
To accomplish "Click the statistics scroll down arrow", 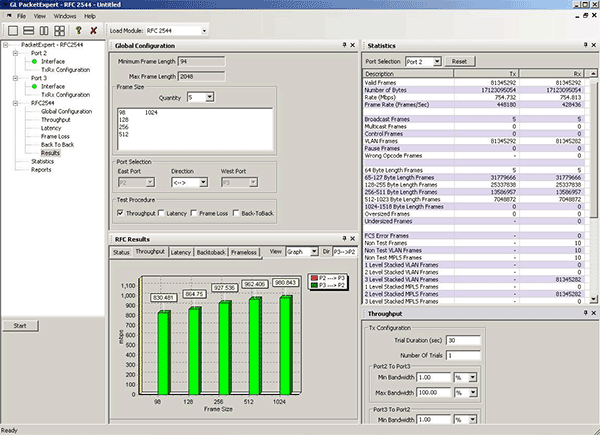I will point(593,300).
